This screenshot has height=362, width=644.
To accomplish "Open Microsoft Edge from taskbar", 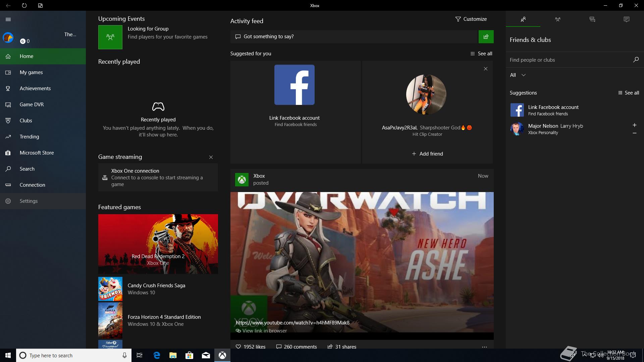I will coord(157,355).
